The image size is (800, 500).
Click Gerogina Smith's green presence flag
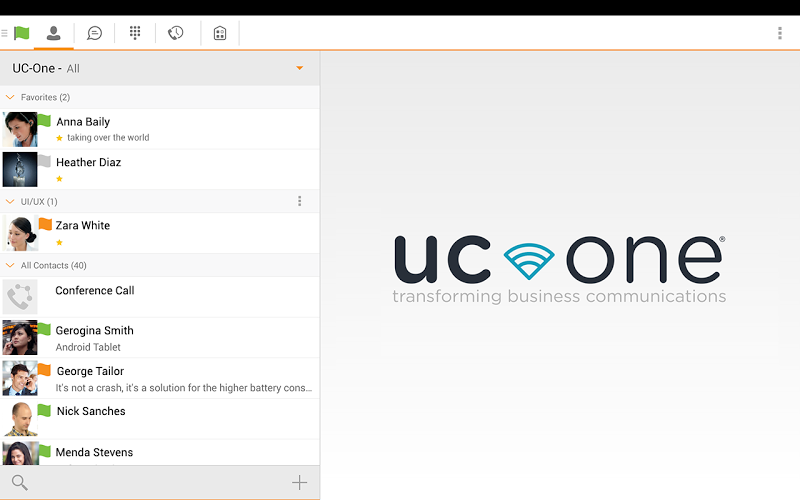tap(44, 329)
